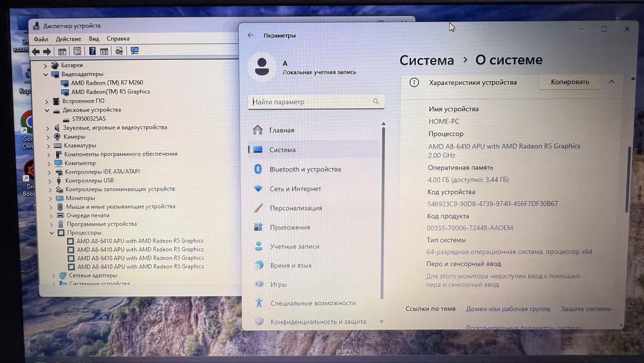Select Контроллеры IDE ATA/ATAPI in device tree

pos(102,172)
